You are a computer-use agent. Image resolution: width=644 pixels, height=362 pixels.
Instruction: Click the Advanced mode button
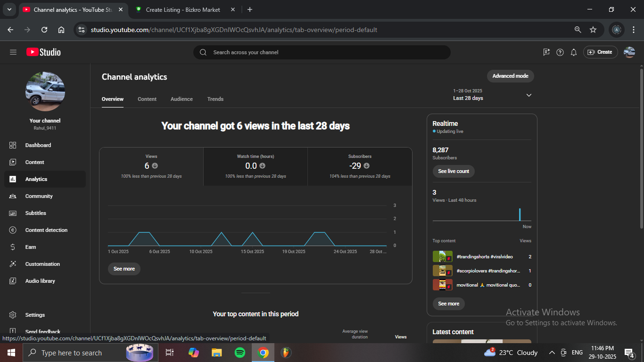pos(510,76)
